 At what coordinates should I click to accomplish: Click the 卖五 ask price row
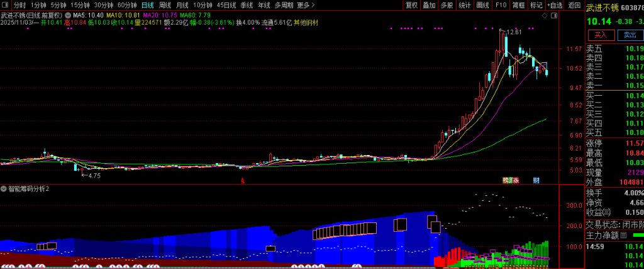tap(614, 49)
